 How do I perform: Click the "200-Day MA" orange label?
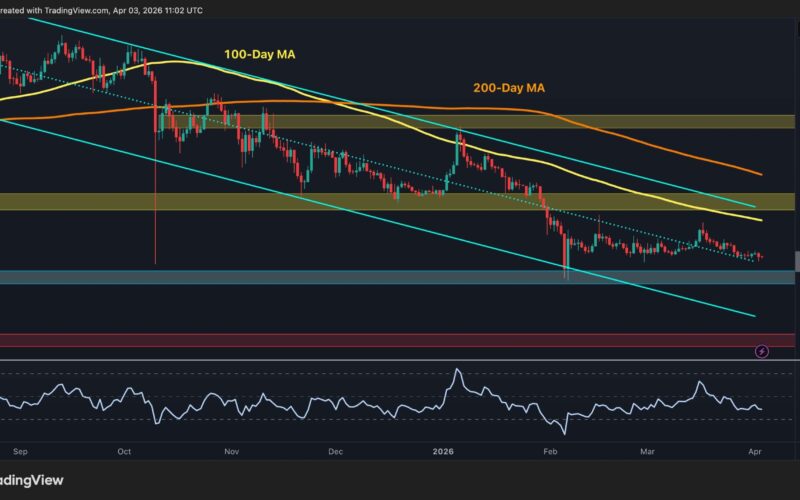click(508, 88)
